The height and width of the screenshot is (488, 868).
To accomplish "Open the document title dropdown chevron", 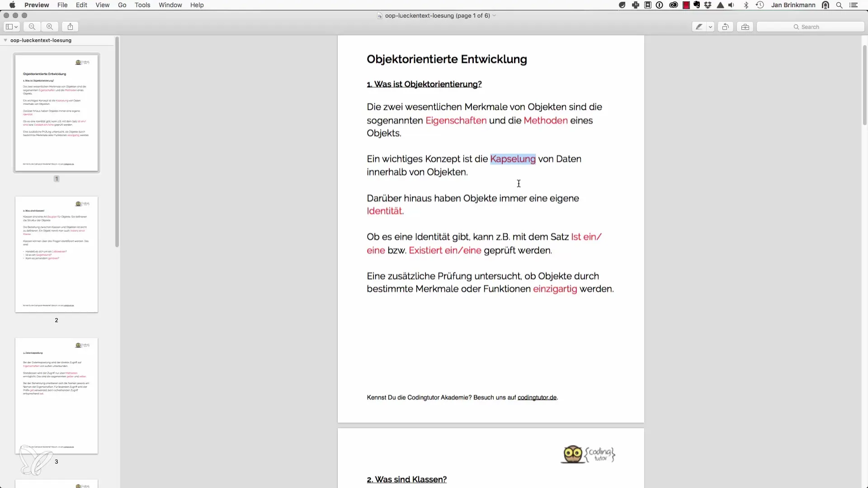I will 494,15.
